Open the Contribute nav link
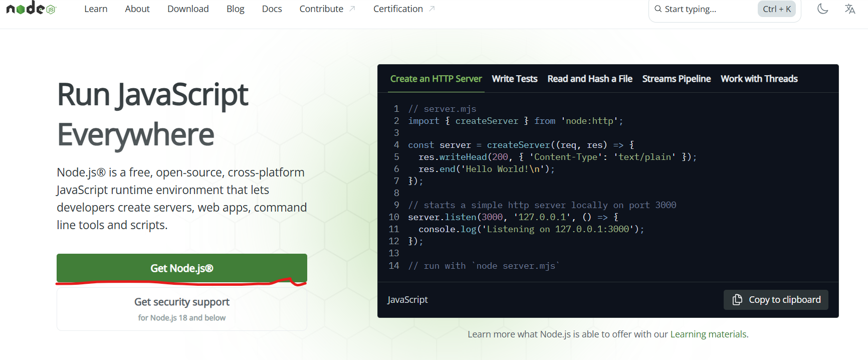 click(x=321, y=9)
